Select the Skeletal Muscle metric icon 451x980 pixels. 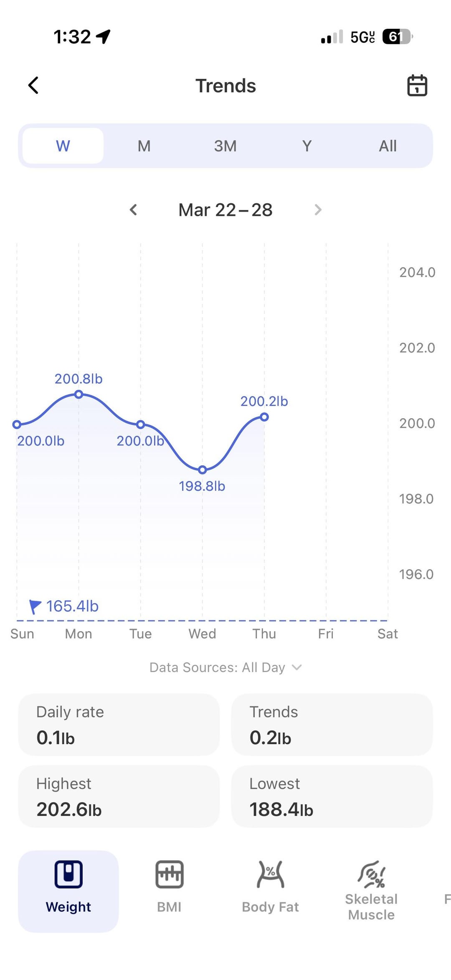coord(371,874)
